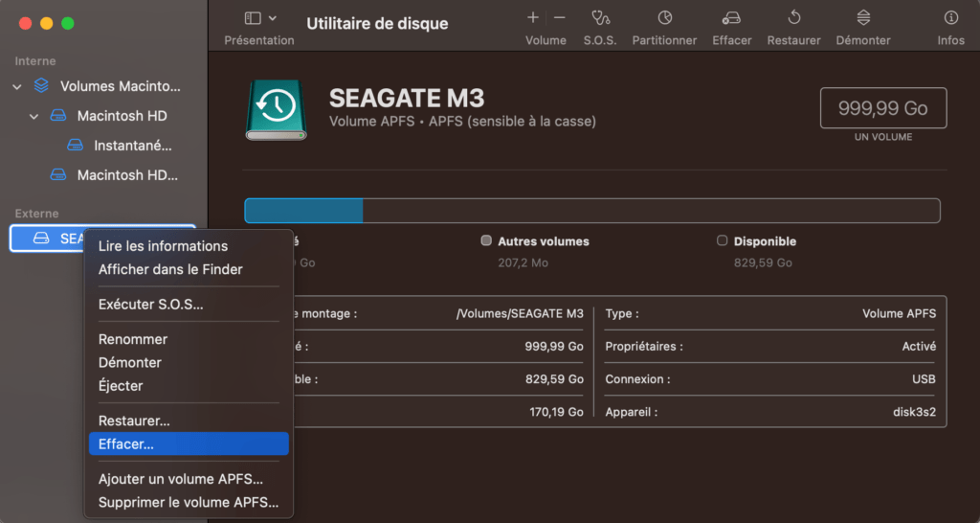Click the Autres volumes legend swatch
The width and height of the screenshot is (980, 523).
point(485,240)
